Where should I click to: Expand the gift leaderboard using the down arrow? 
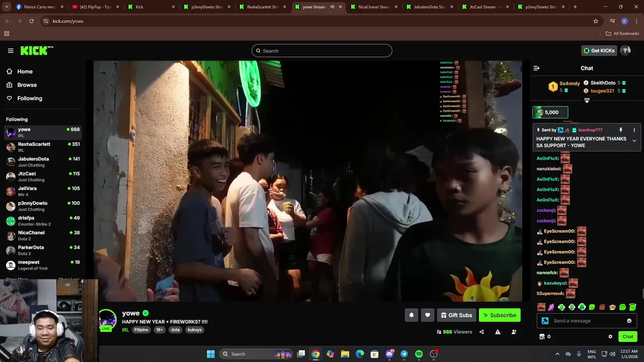tap(587, 101)
